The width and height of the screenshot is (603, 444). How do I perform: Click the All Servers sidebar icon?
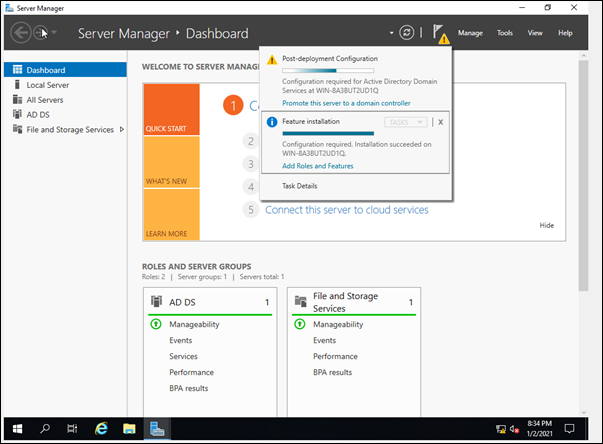(17, 100)
